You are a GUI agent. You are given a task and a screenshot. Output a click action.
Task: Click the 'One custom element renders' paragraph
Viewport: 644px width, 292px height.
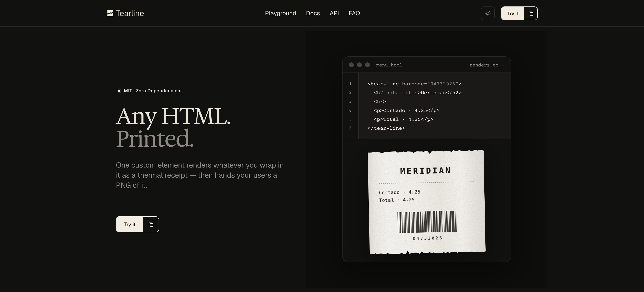[x=200, y=175]
